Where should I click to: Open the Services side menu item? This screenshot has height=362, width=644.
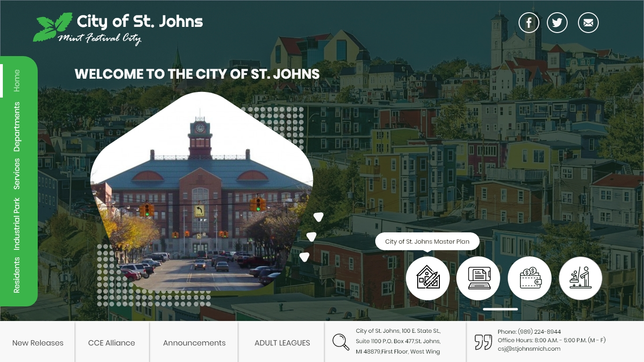coord(17,173)
